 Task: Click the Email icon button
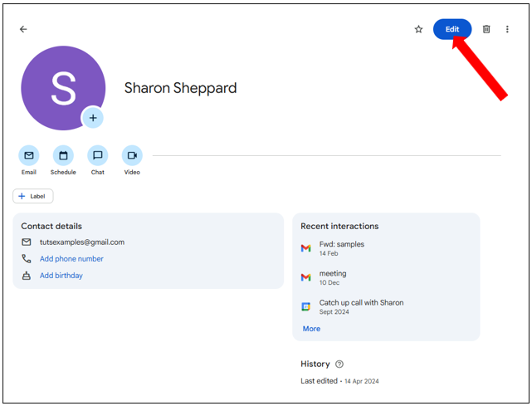click(x=29, y=155)
